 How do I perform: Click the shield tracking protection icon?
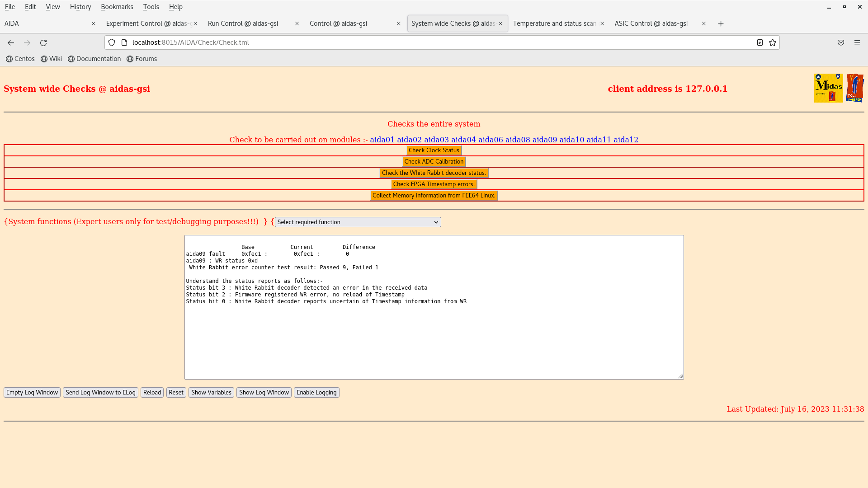click(112, 42)
